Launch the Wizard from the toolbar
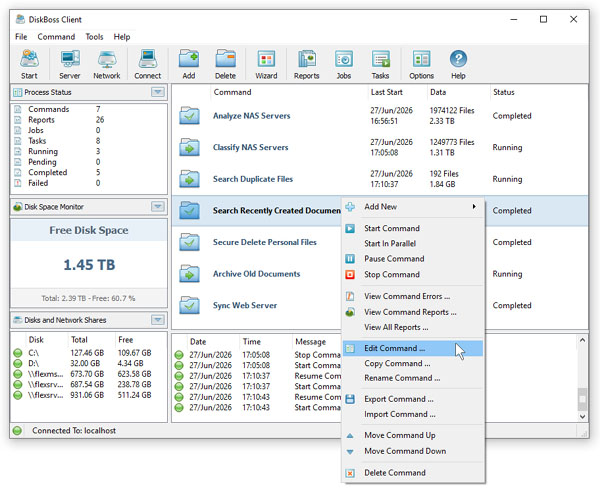The height and width of the screenshot is (488, 600). (266, 64)
